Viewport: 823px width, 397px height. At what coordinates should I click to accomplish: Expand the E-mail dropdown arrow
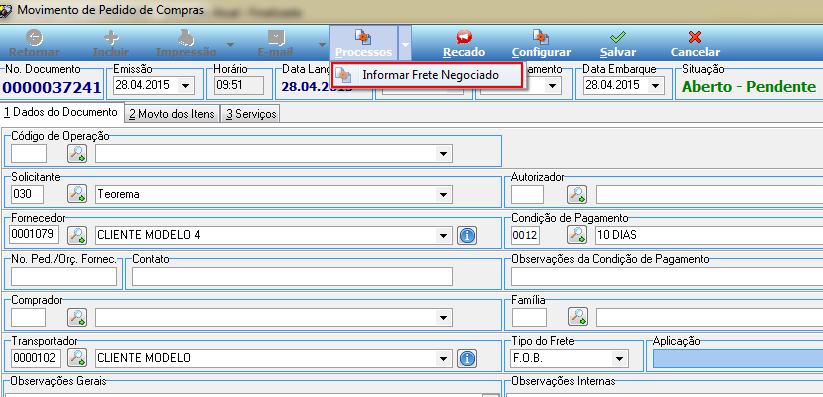(322, 45)
